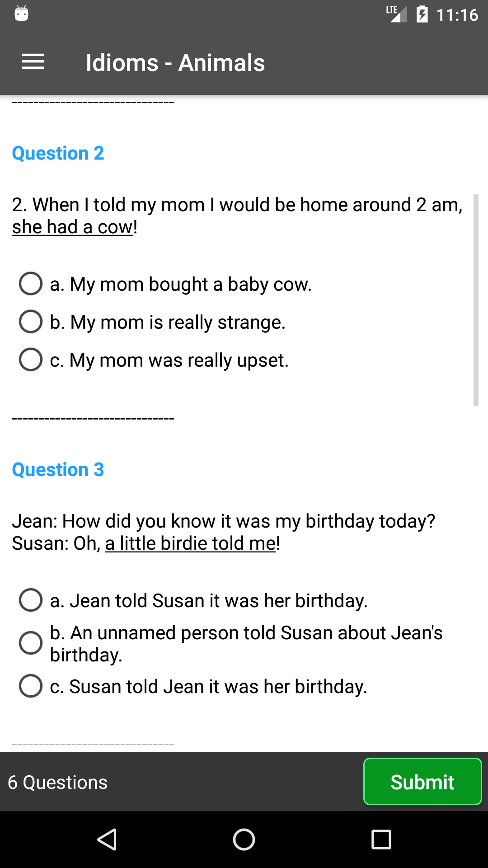Select answer 'My mom is really strange'

click(x=31, y=322)
